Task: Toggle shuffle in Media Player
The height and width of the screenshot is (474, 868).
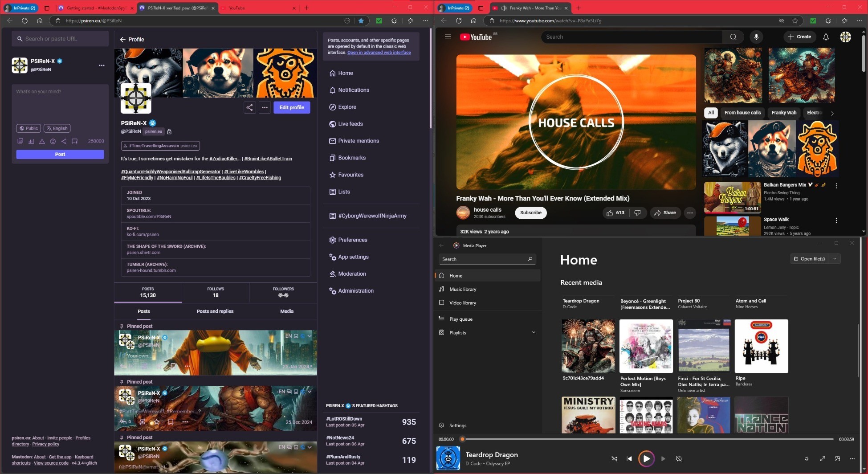Action: (x=614, y=459)
